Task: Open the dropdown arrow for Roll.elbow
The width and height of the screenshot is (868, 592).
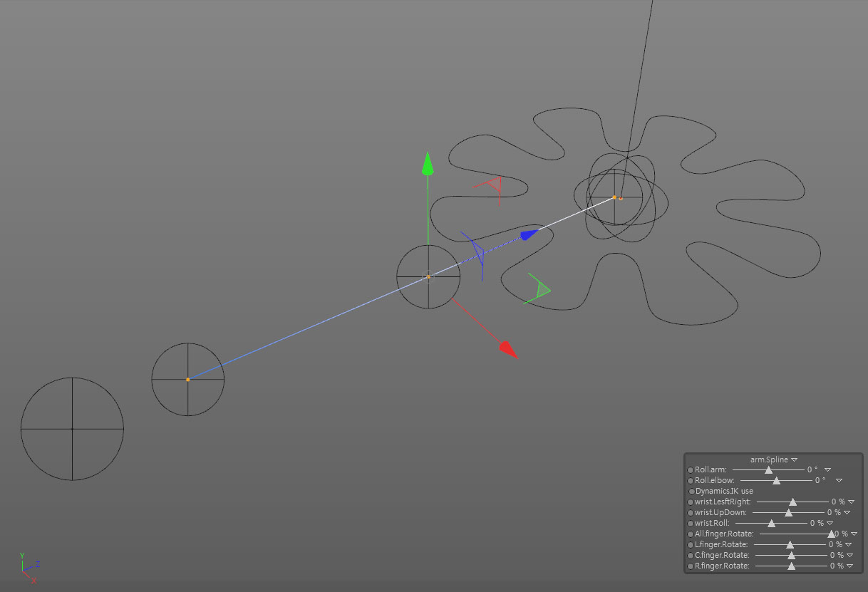Action: (x=839, y=481)
